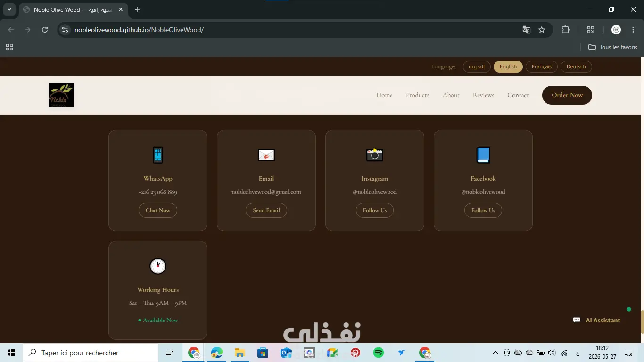
Task: Launch Microsoft Store from the taskbar
Action: pyautogui.click(x=263, y=353)
